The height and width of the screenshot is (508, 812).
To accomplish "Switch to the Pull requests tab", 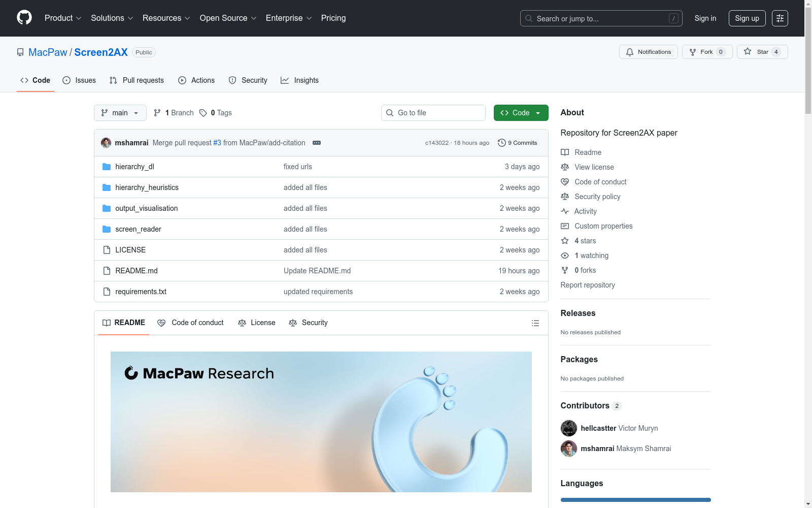I will 137,80.
